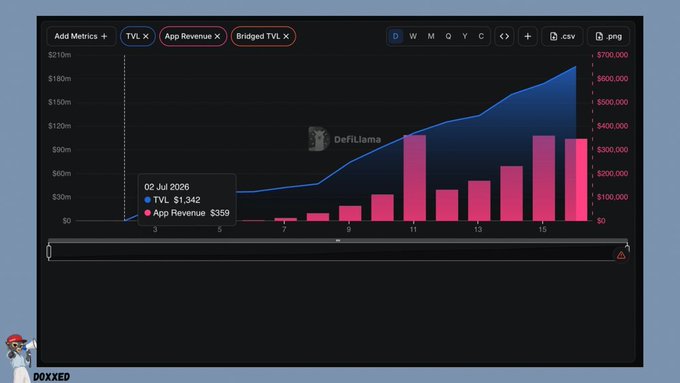
Task: Download the chart as .csv
Action: [562, 36]
